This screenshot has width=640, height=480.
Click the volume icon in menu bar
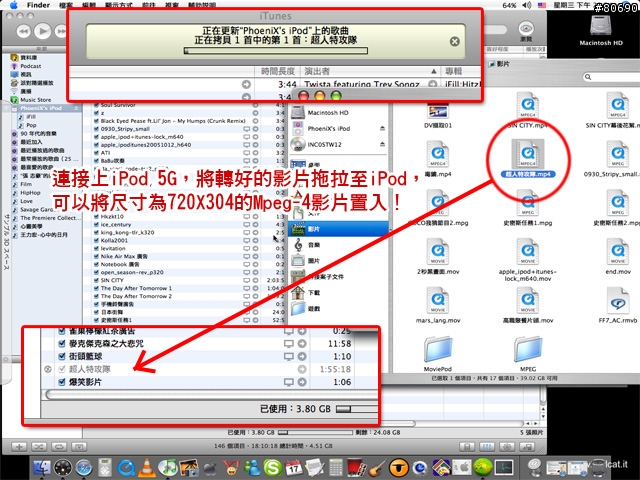(x=527, y=5)
